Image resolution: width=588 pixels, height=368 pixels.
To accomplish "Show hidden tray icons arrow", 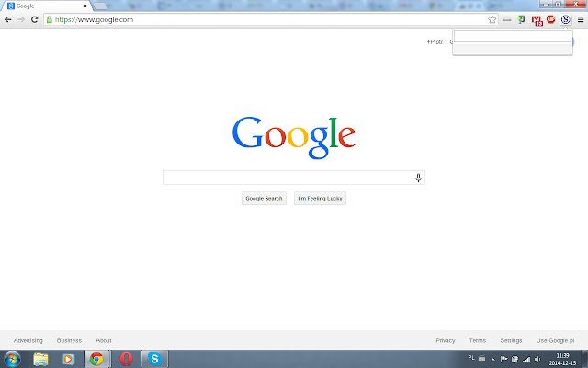I will click(493, 360).
